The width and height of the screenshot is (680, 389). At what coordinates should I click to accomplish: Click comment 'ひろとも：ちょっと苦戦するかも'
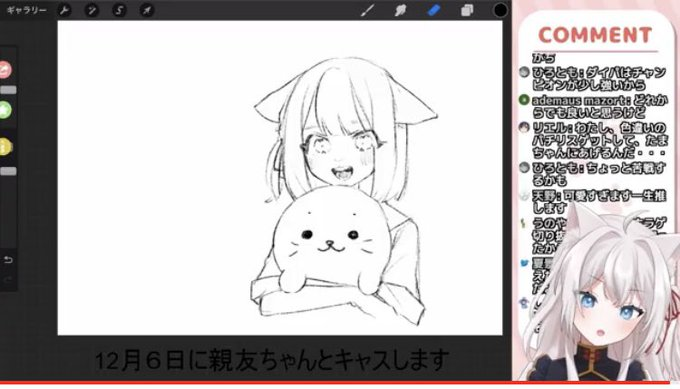point(598,174)
